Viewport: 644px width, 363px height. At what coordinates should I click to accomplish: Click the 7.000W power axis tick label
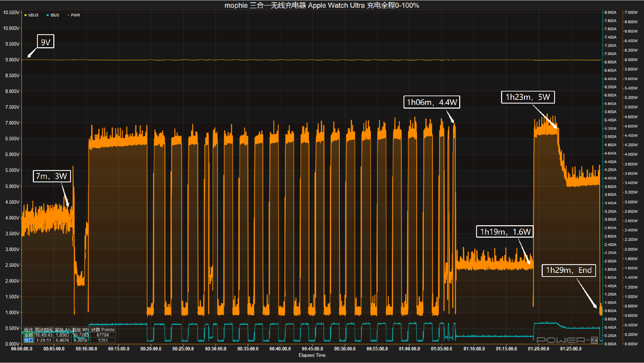coord(631,12)
